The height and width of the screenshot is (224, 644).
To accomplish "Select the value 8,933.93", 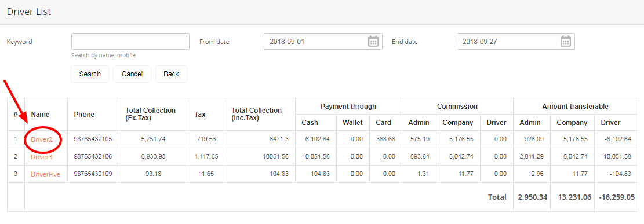I will coord(153,157).
